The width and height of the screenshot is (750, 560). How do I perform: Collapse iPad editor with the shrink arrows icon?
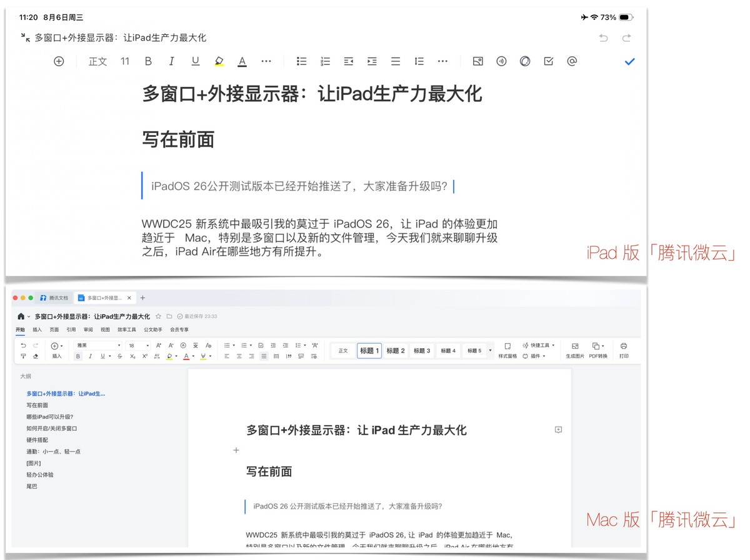tap(25, 37)
